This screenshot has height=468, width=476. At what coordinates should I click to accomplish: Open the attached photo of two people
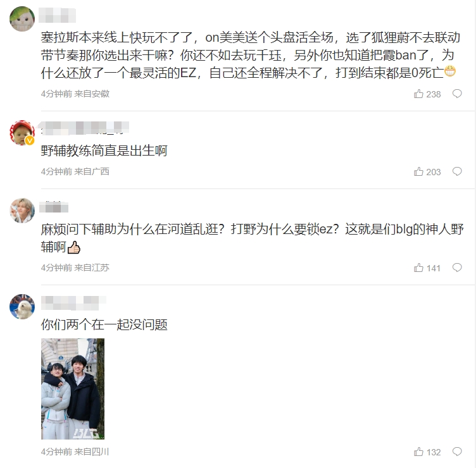(x=73, y=389)
